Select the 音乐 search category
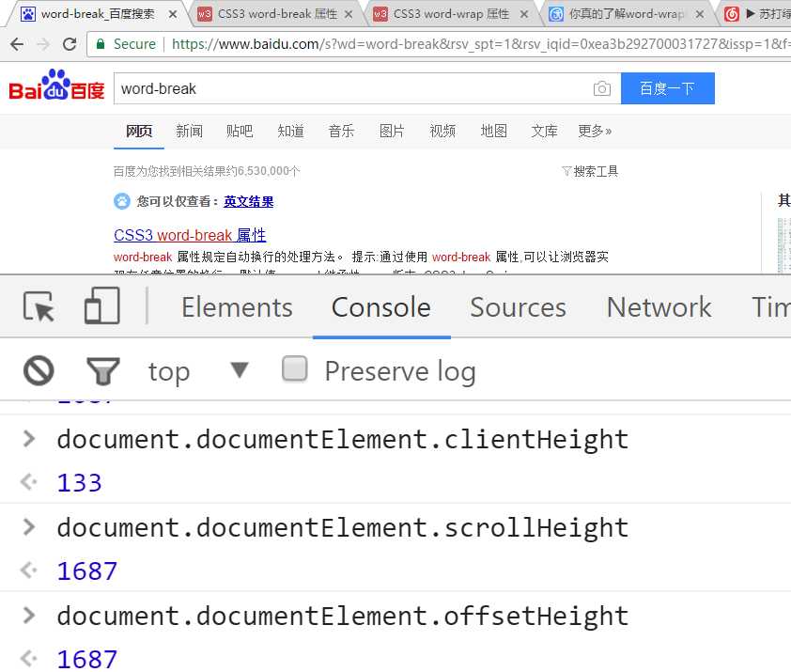Screen dimensions: 791x672 (x=341, y=132)
